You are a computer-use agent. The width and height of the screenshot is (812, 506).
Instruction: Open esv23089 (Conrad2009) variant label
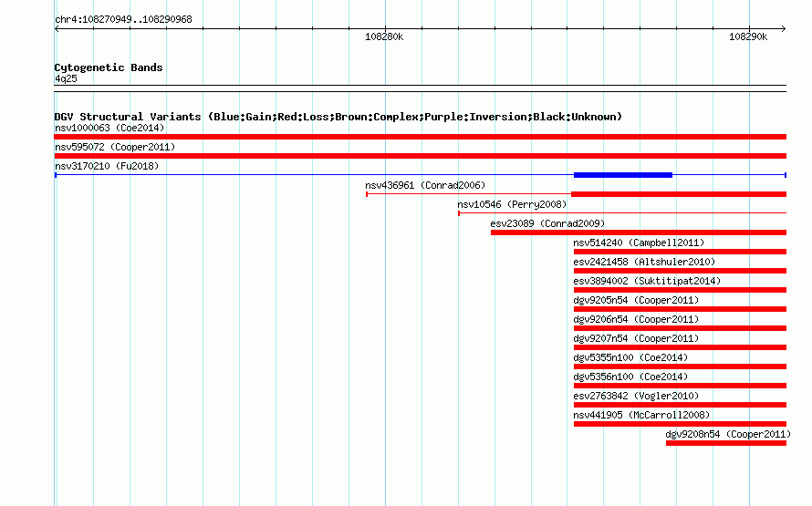pos(547,223)
